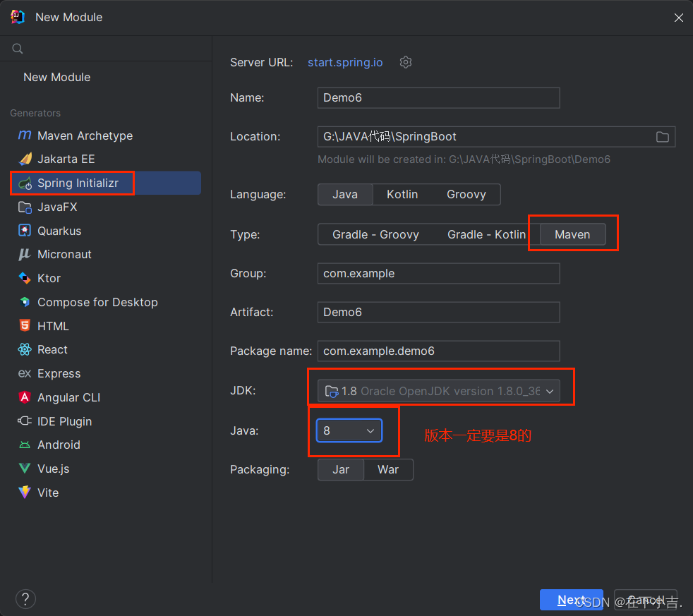Browse for Location with folder icon
Screen dimensions: 693x616
click(x=662, y=137)
